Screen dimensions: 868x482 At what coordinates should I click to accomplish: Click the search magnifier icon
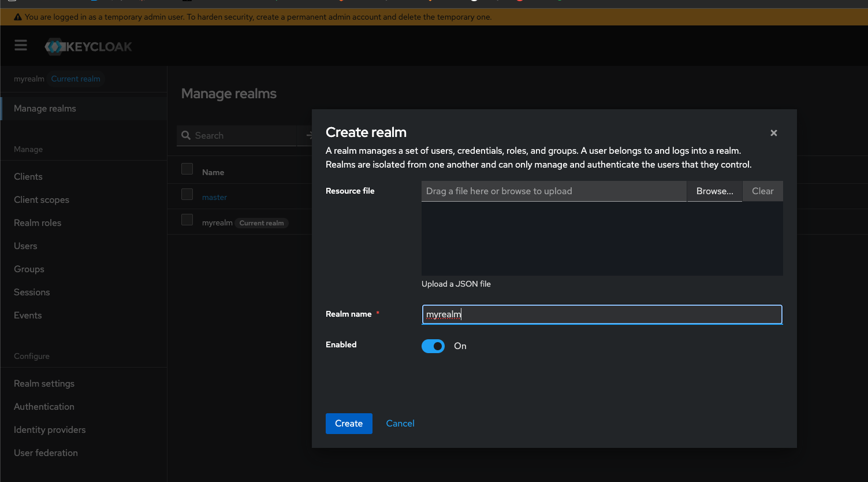click(x=186, y=135)
